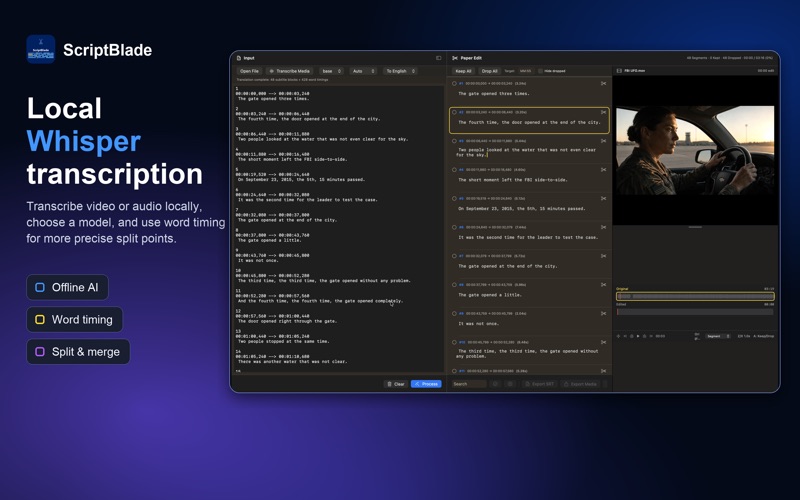
Task: Click Input line 'Two people stopped at the same time.'
Action: tap(283, 341)
